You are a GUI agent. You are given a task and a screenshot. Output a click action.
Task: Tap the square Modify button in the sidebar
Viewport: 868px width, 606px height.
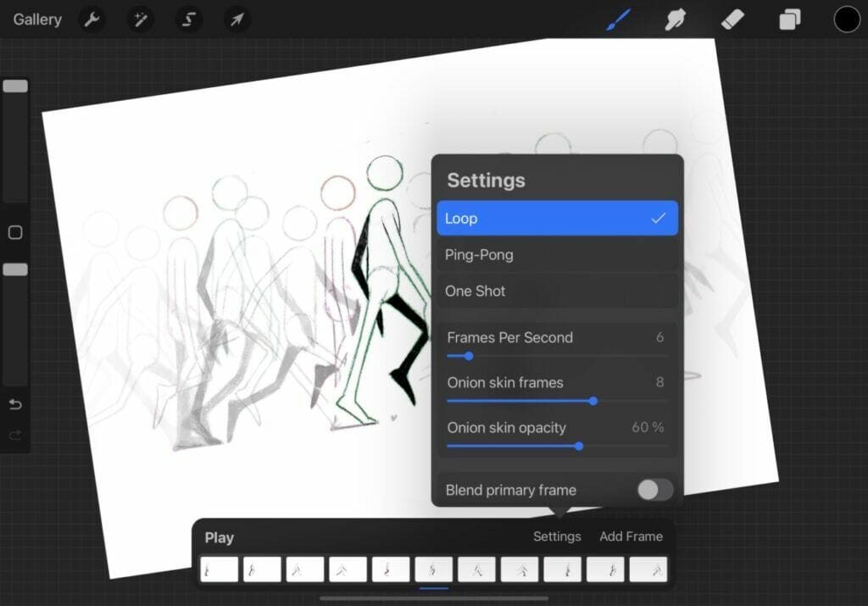click(15, 232)
